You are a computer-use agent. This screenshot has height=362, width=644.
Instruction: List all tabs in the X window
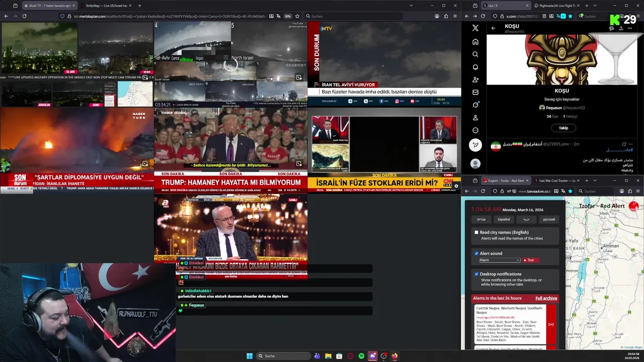[595, 6]
